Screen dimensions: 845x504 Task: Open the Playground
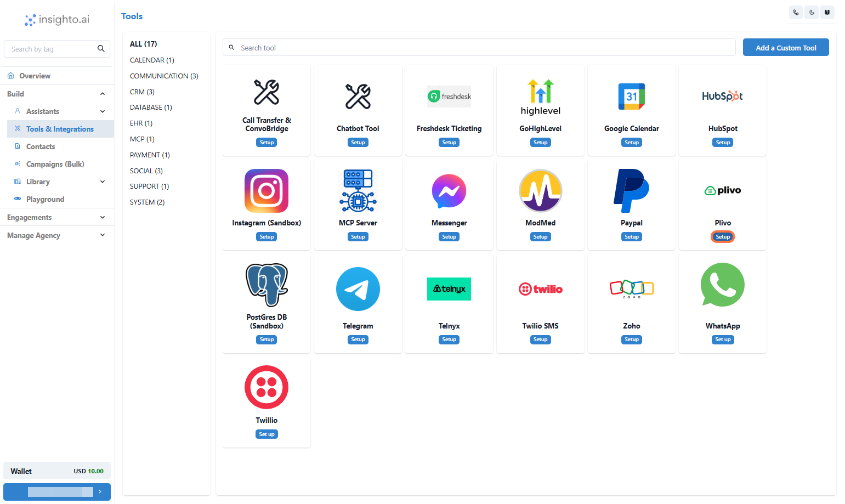(x=60, y=199)
